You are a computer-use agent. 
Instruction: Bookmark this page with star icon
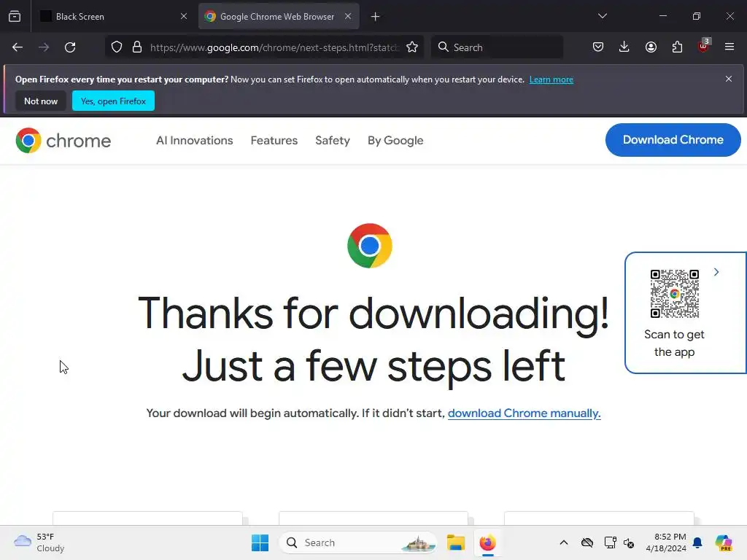point(412,47)
